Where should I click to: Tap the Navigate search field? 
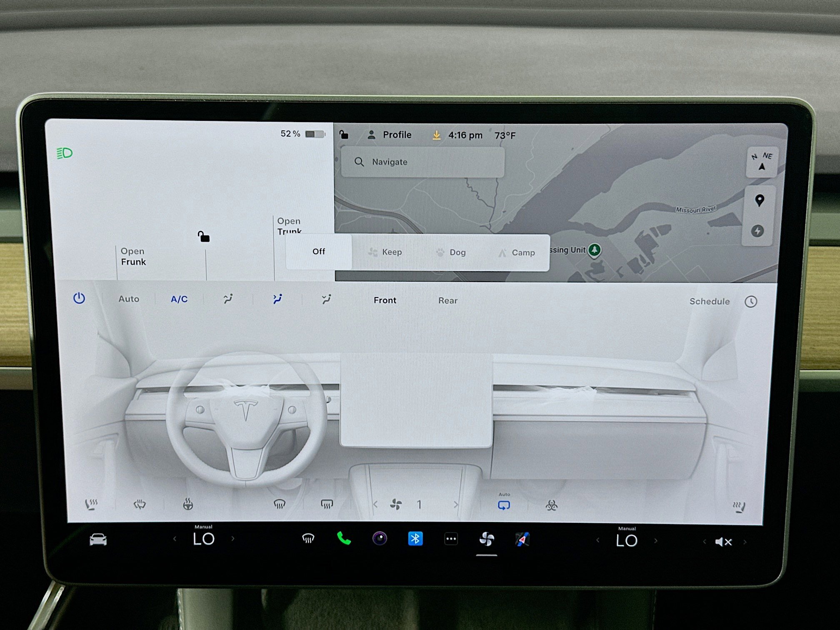point(422,162)
